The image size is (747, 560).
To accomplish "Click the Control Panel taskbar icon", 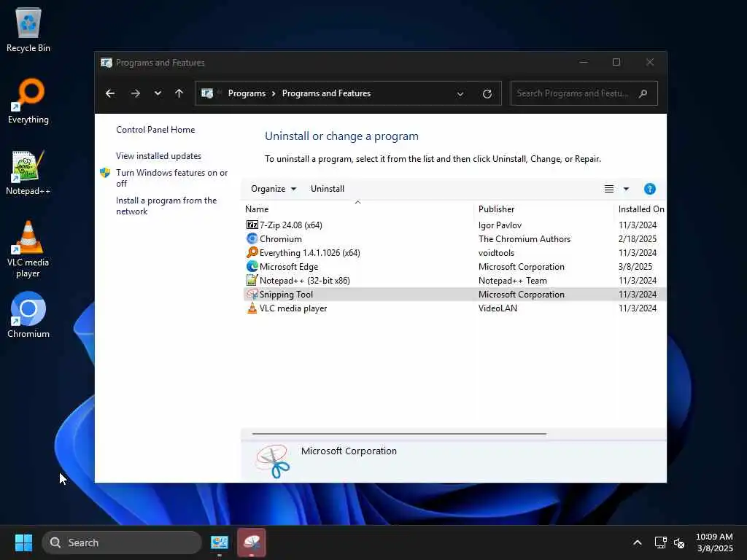I will (220, 542).
